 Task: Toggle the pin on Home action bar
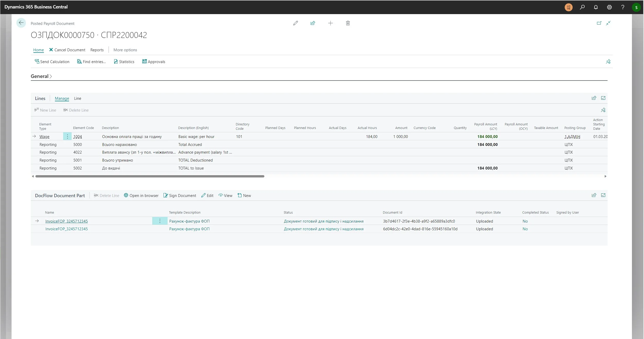coord(608,62)
